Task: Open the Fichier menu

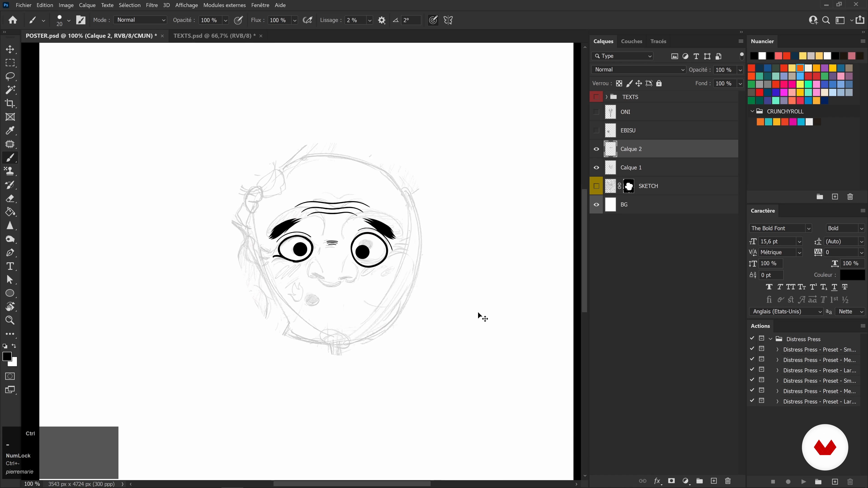Action: coord(23,5)
